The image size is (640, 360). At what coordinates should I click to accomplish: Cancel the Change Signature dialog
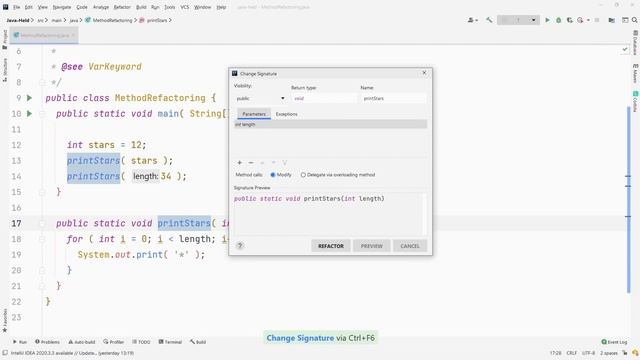point(410,246)
